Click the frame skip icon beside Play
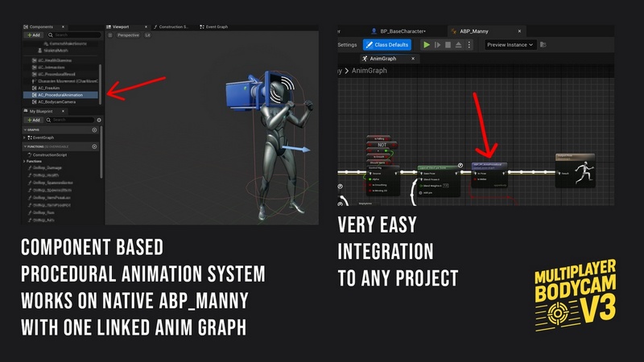The width and height of the screenshot is (644, 362). 438,45
